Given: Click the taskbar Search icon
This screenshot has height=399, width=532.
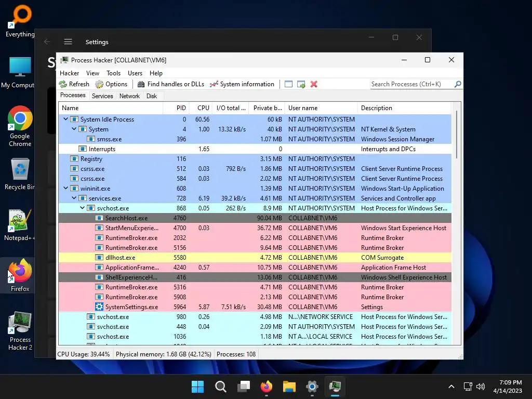Looking at the screenshot, I should [x=220, y=387].
